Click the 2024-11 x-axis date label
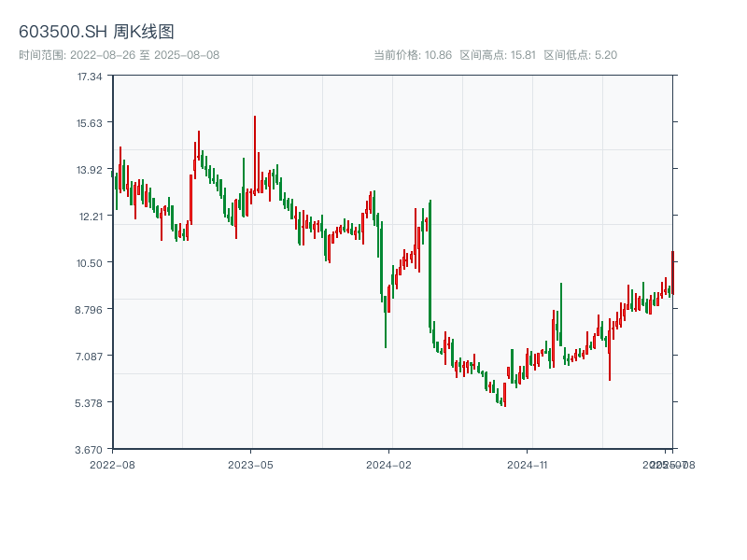The width and height of the screenshot is (747, 560). coord(527,464)
